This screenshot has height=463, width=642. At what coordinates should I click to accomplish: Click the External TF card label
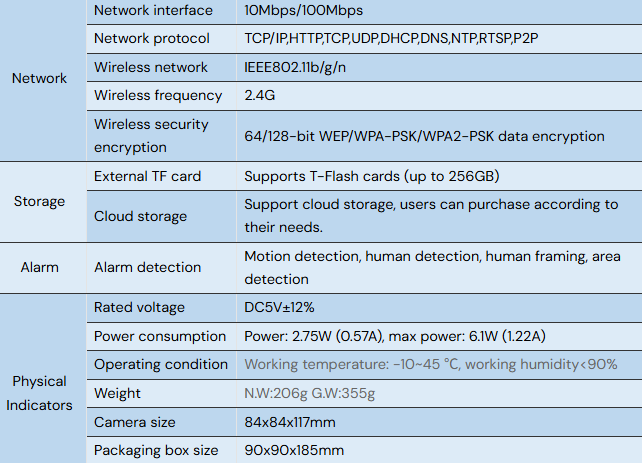pyautogui.click(x=147, y=176)
